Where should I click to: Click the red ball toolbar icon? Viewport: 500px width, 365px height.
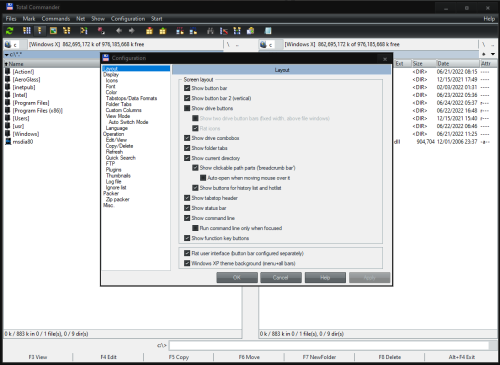[x=101, y=31]
